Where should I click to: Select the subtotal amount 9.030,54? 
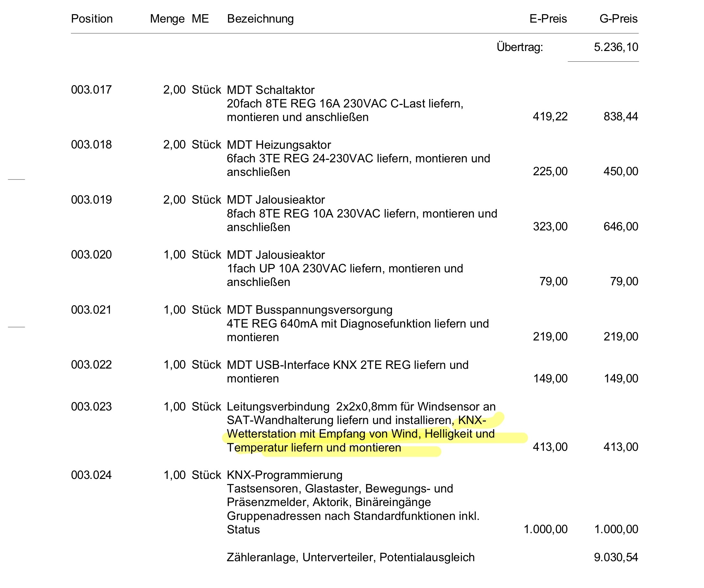[616, 557]
